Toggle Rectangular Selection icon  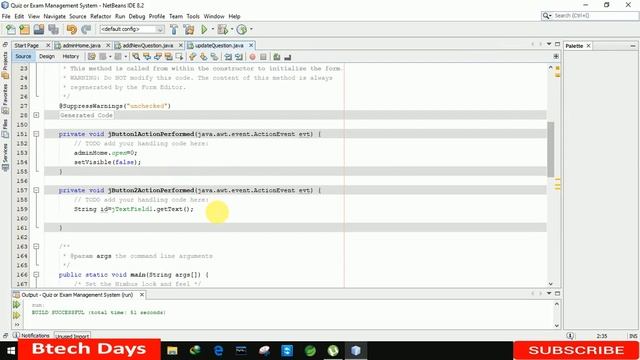tap(179, 57)
